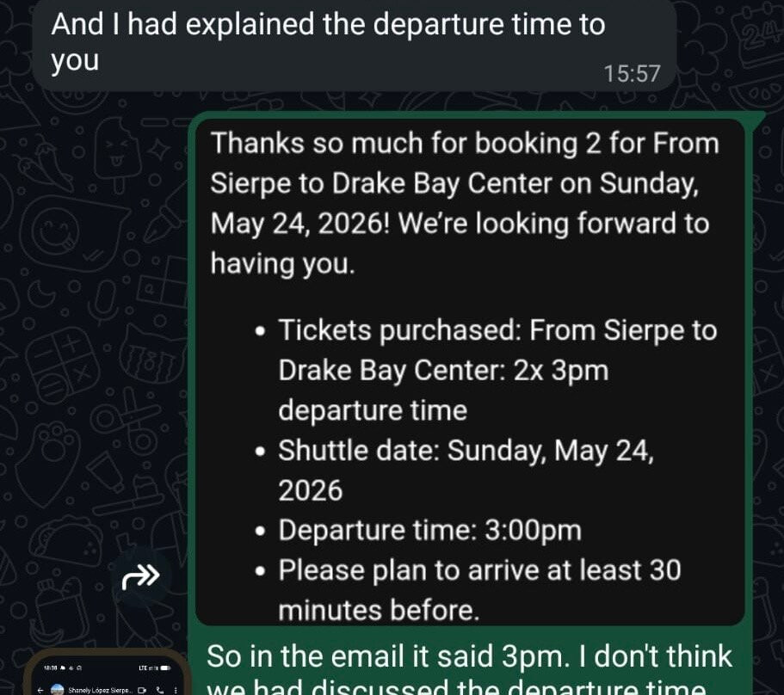This screenshot has height=695, width=784.
Task: Tap the profile avatar in the thumbnail header
Action: click(58, 690)
